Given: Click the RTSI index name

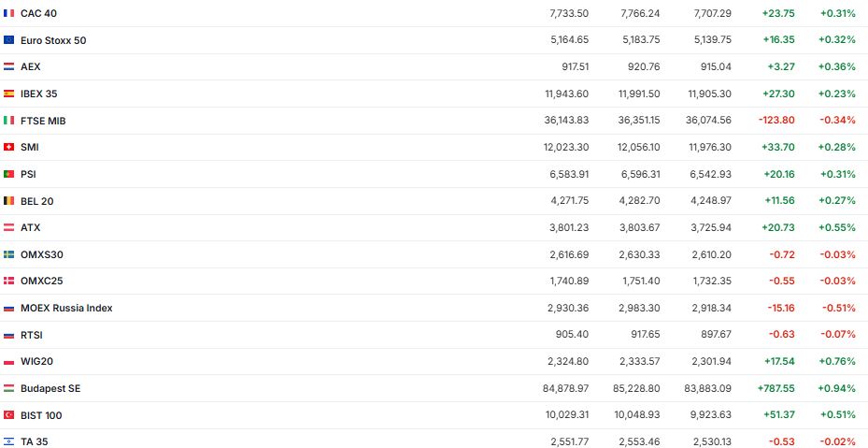Looking at the screenshot, I should pos(32,335).
